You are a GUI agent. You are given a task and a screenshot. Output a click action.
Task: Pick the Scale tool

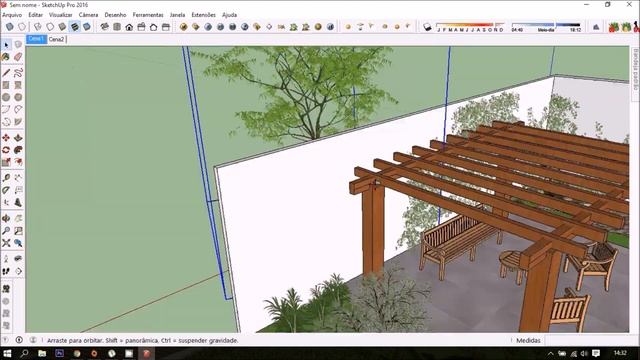coord(6,162)
